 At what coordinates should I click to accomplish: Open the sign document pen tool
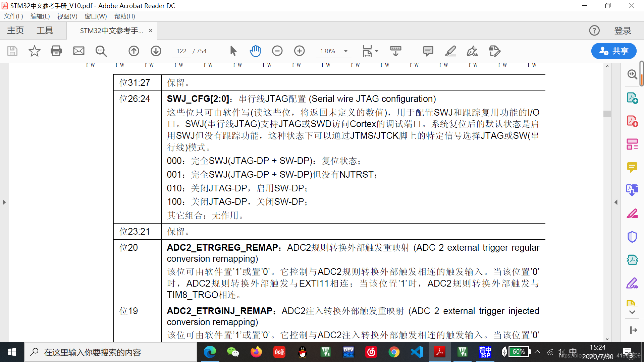[x=472, y=51]
